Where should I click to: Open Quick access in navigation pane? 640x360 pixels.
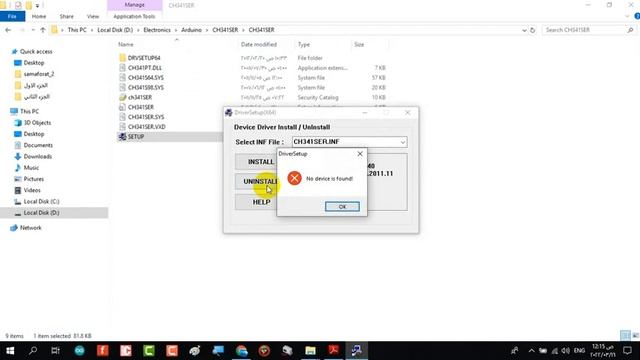[x=36, y=51]
